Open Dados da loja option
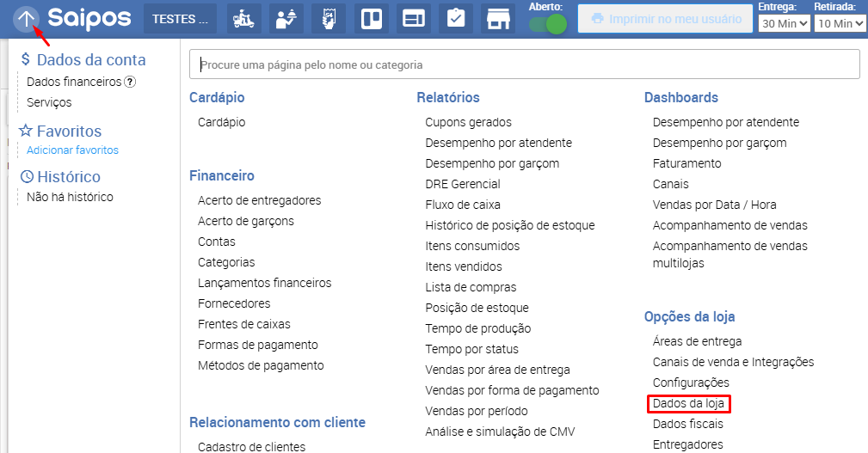 pos(691,403)
